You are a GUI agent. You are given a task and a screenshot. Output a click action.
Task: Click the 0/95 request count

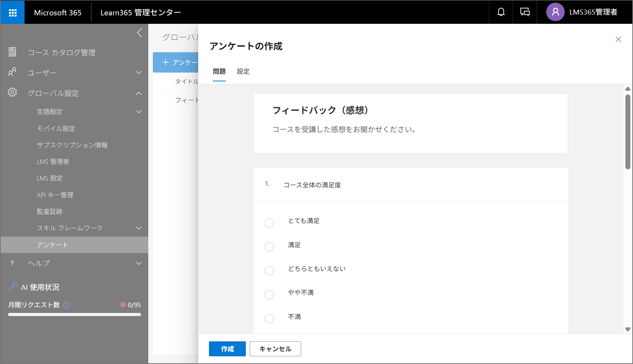coord(134,305)
